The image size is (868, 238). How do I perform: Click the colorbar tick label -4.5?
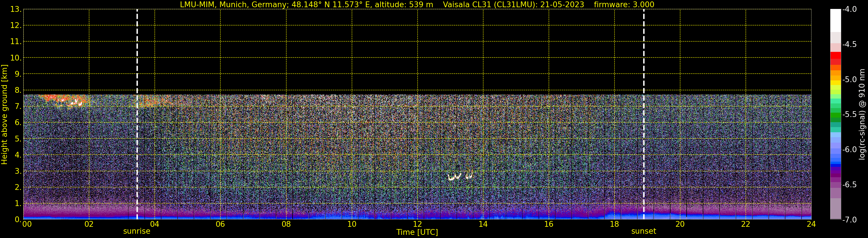[849, 44]
